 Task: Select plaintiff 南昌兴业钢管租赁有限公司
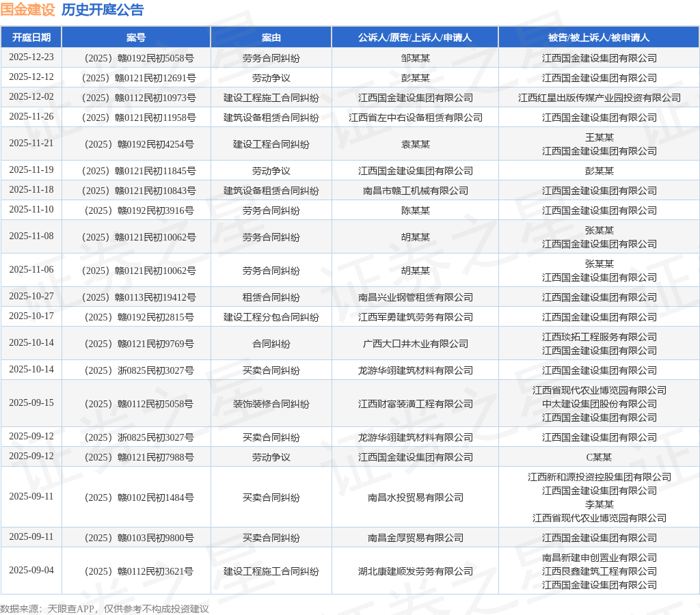tap(416, 297)
